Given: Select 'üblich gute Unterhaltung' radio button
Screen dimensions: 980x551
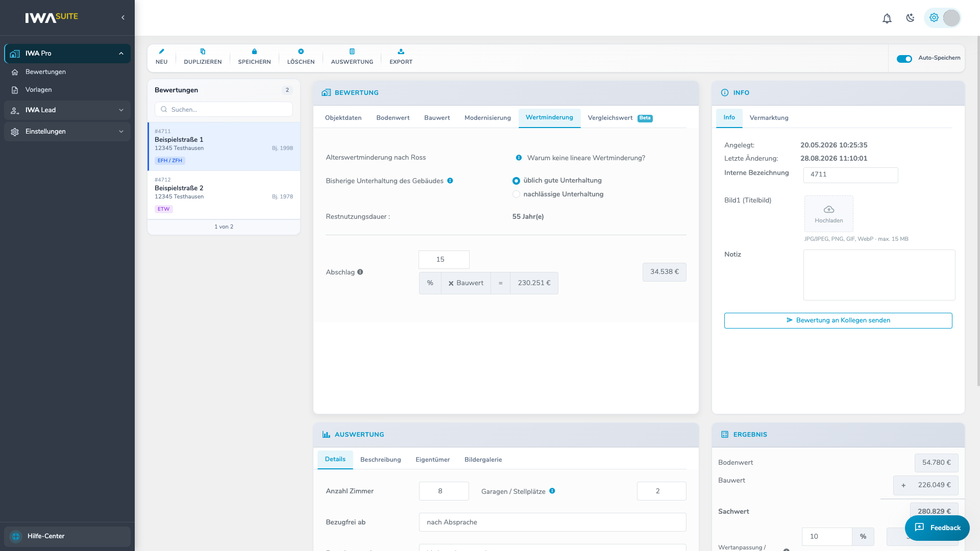Looking at the screenshot, I should pyautogui.click(x=516, y=181).
